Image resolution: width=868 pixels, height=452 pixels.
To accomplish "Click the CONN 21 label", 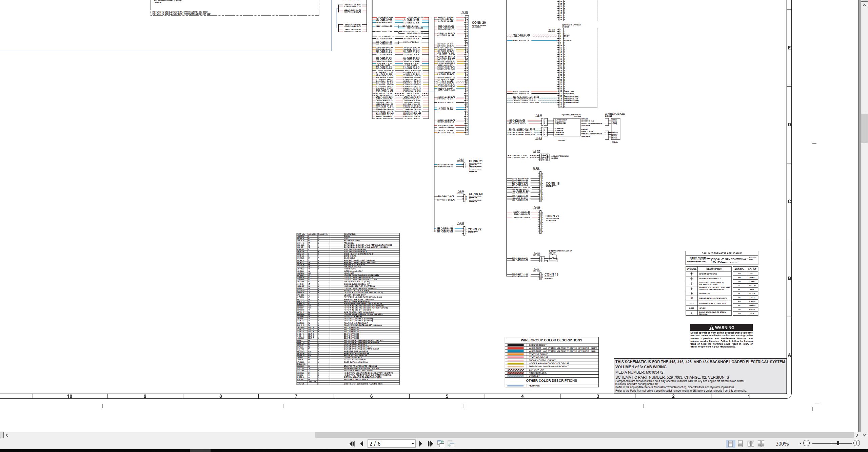I will 476,161.
